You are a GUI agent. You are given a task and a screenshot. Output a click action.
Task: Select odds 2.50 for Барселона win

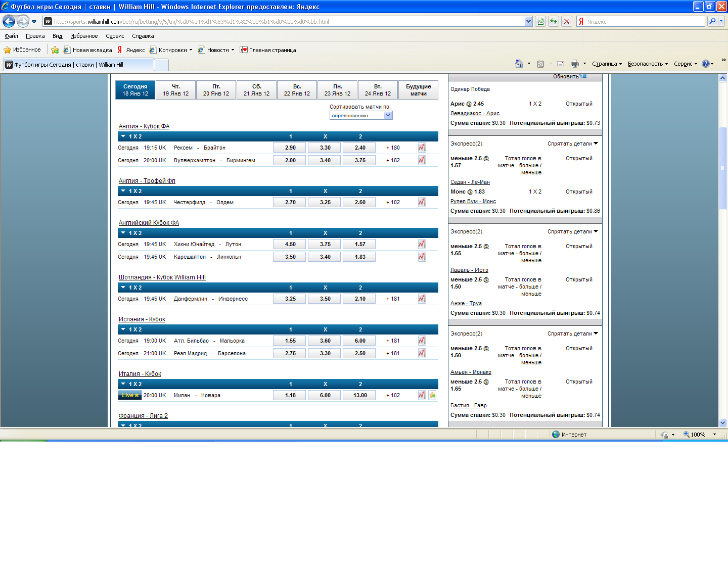tap(359, 353)
